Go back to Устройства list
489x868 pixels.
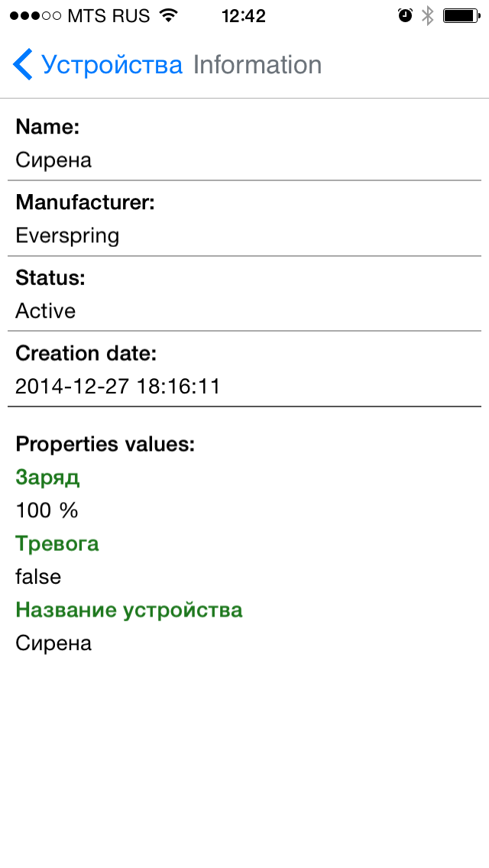[112, 65]
